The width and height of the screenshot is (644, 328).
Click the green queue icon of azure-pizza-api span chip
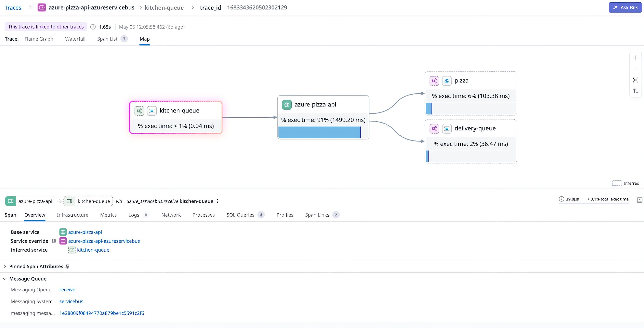[x=11, y=201]
